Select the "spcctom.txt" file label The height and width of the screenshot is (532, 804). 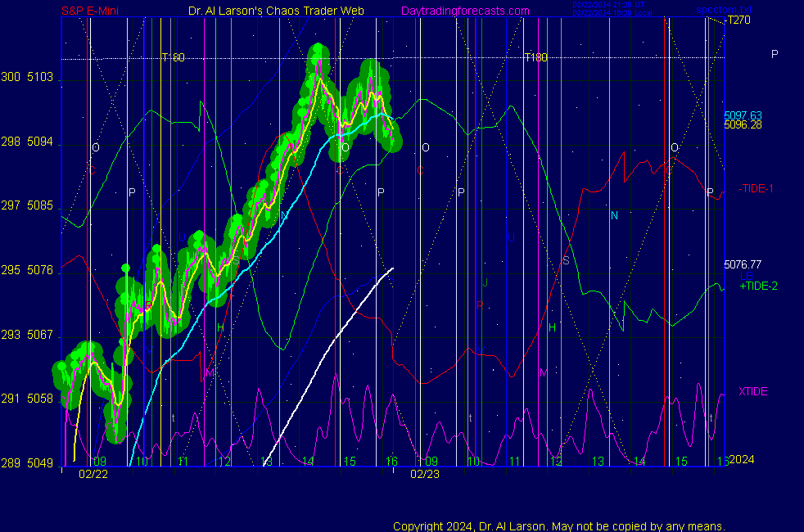724,10
